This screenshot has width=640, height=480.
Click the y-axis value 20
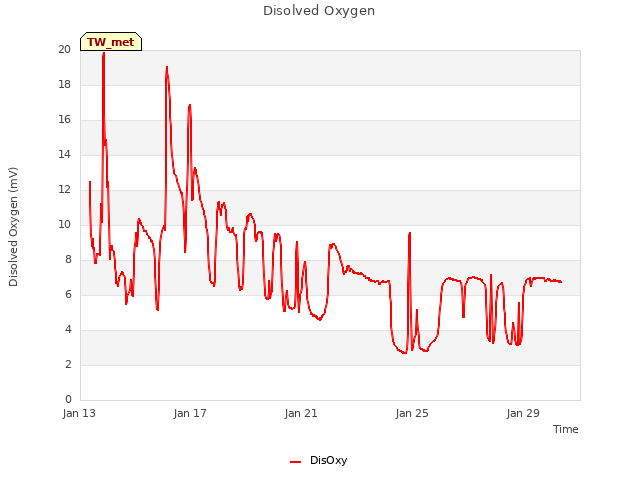(x=64, y=49)
